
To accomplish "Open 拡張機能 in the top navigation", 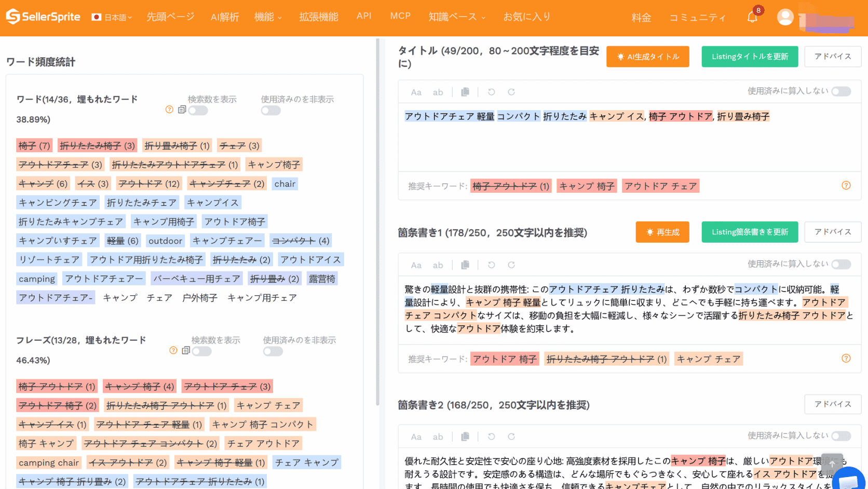I will pyautogui.click(x=319, y=17).
